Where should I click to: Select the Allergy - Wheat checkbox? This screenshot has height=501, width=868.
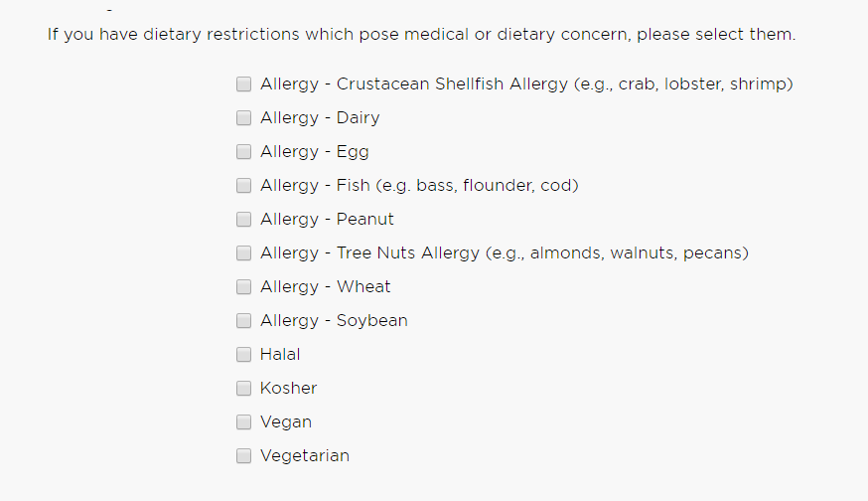pyautogui.click(x=243, y=287)
